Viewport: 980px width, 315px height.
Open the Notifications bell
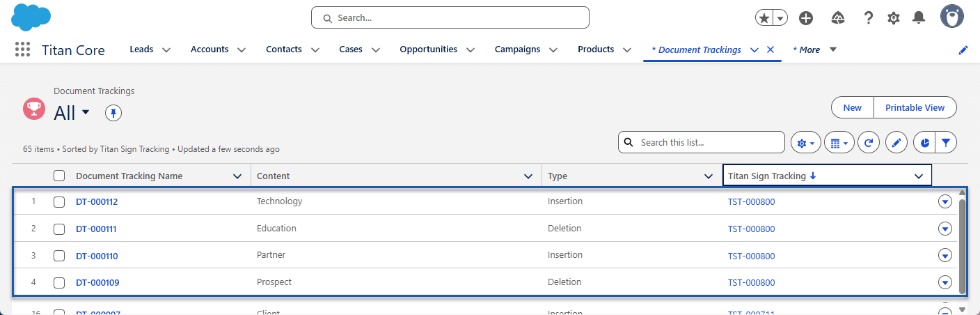[919, 17]
